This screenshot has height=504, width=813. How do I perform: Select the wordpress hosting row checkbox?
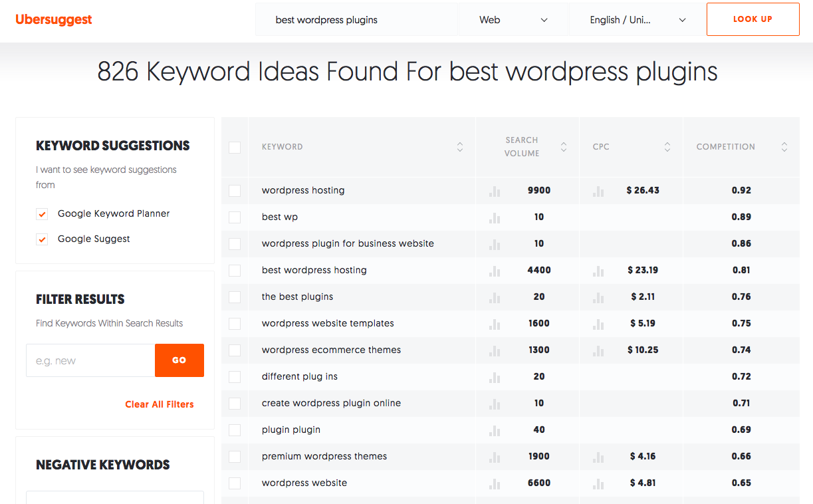tap(235, 191)
